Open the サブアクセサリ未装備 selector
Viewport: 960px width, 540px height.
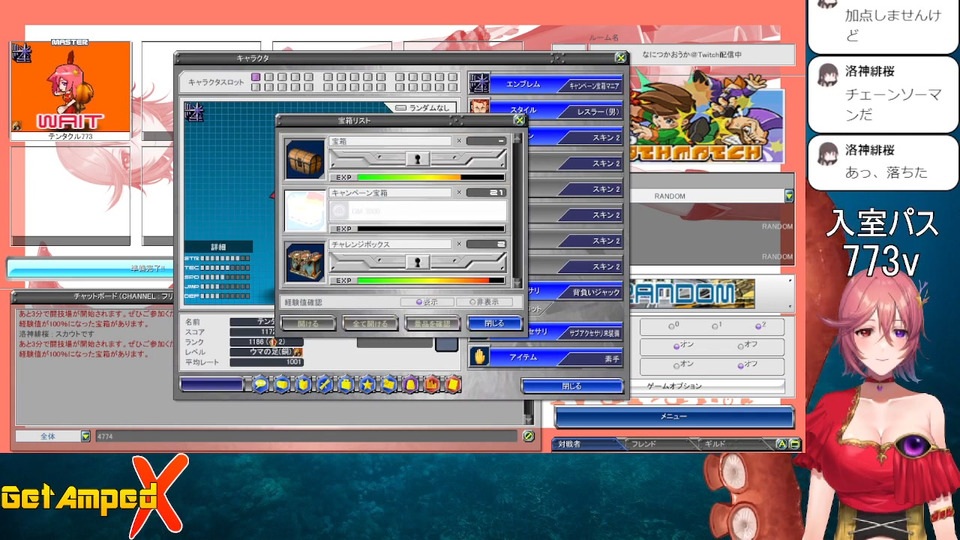576,332
